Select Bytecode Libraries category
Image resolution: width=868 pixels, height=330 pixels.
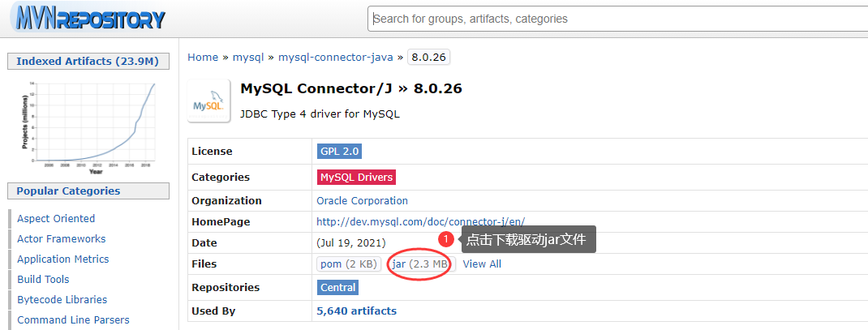62,300
